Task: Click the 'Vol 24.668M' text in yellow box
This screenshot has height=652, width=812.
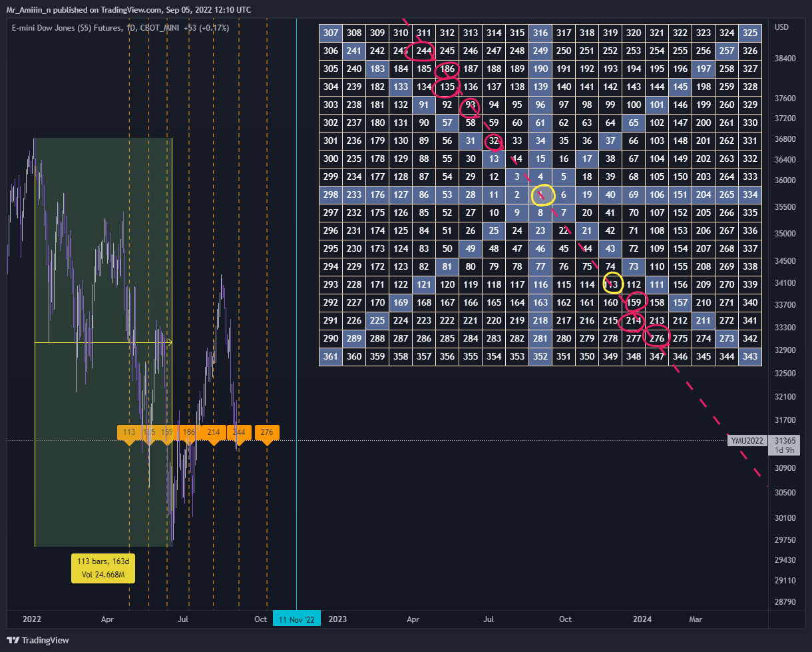Action: [x=103, y=574]
